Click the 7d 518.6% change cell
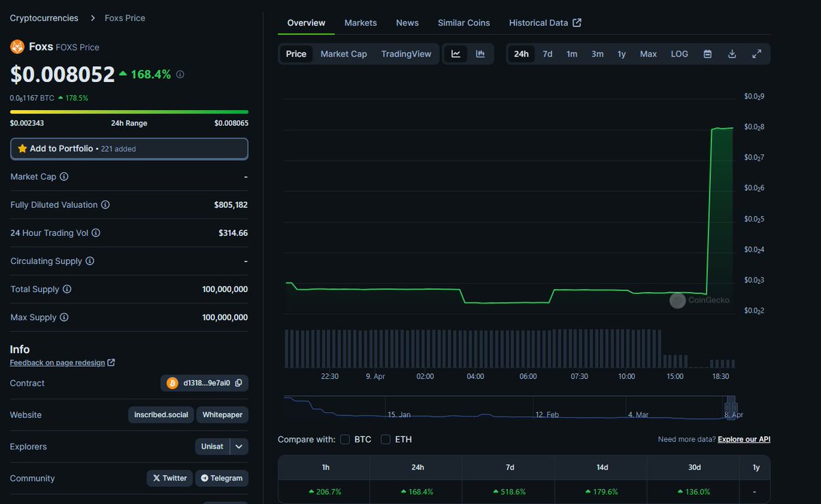Viewport: 821px width, 504px height. pyautogui.click(x=508, y=492)
